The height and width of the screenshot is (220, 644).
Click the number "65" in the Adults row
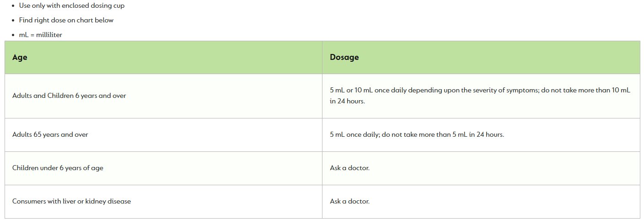coord(38,135)
